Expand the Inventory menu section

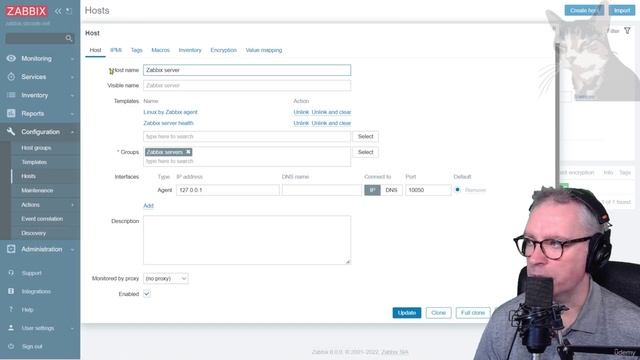click(x=72, y=96)
